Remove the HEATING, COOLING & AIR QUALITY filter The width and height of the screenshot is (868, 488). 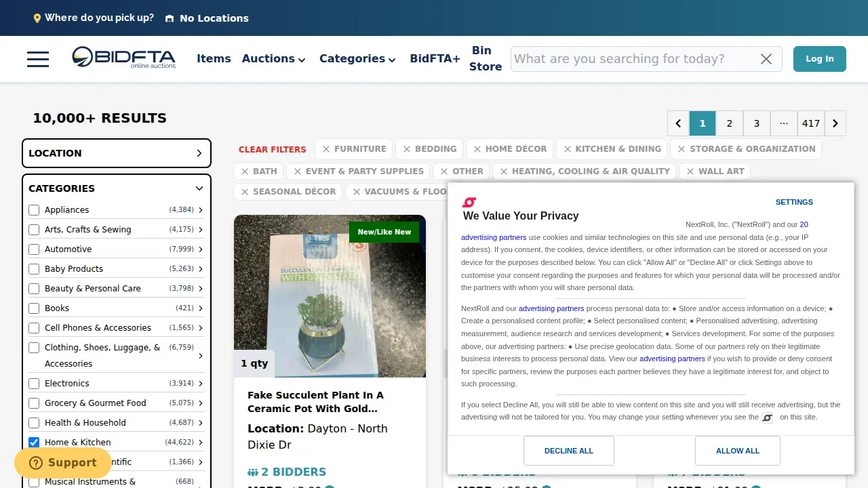coord(504,171)
